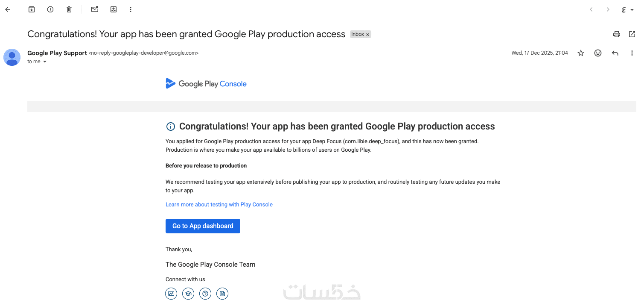Open Learn more about testing link
This screenshot has height=306, width=644.
coord(219,205)
